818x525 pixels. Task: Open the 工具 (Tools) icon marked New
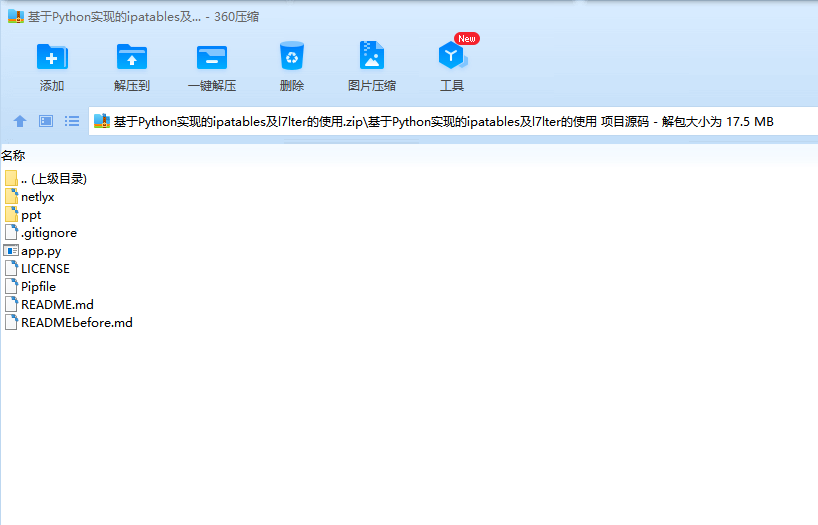pos(453,55)
